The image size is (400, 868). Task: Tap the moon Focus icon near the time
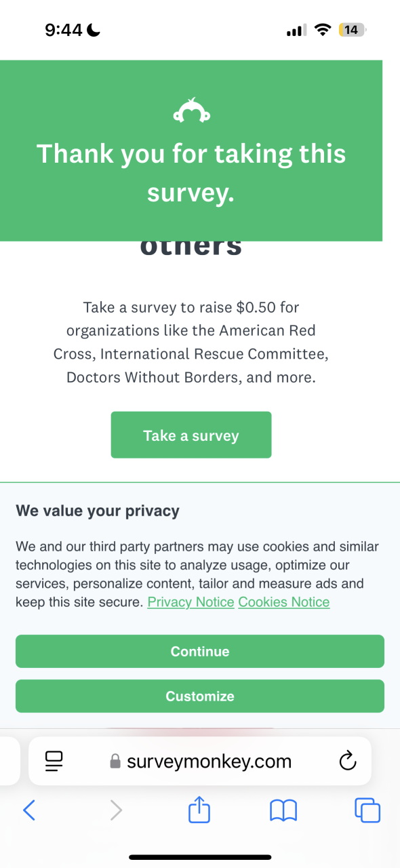[94, 30]
